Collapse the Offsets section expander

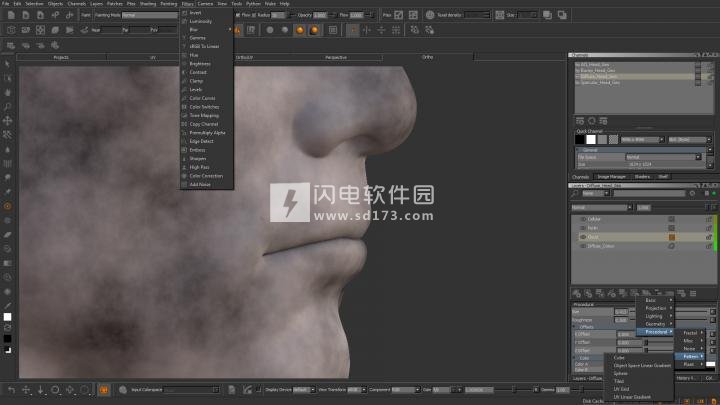tap(576, 327)
